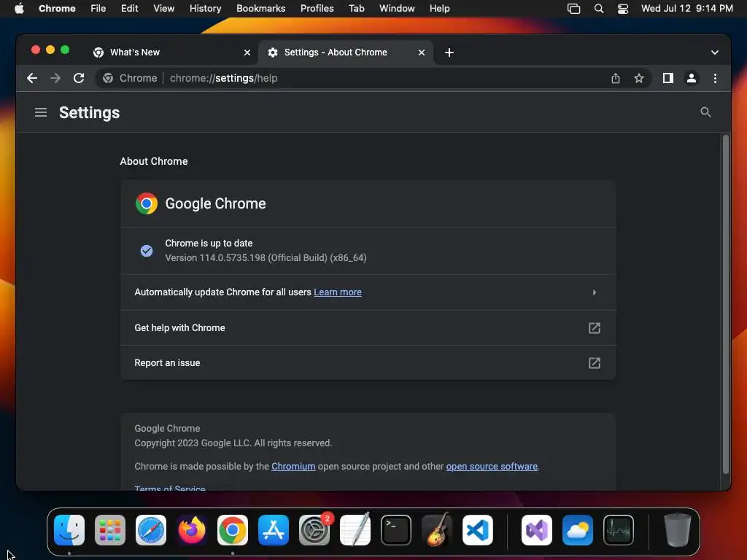Bookmark this page with the star icon
Image resolution: width=747 pixels, height=560 pixels.
coord(639,78)
